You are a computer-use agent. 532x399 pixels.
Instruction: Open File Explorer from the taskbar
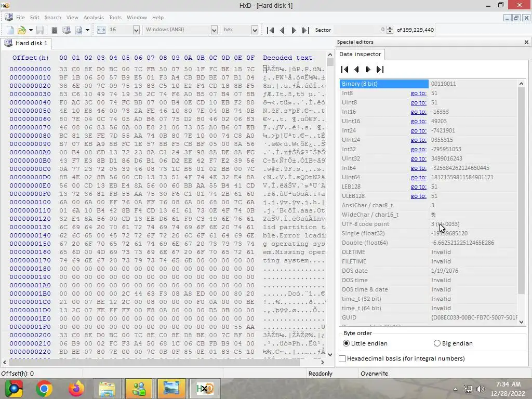tap(107, 389)
